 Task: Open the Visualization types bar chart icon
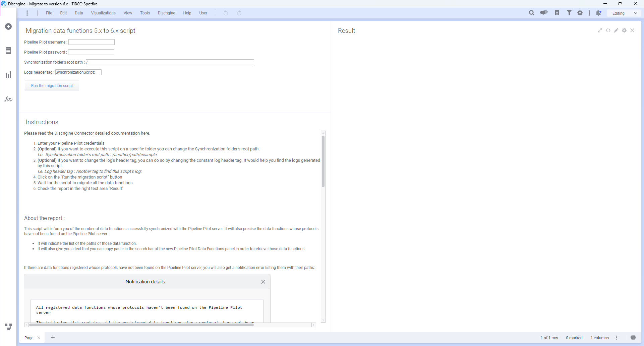[8, 75]
